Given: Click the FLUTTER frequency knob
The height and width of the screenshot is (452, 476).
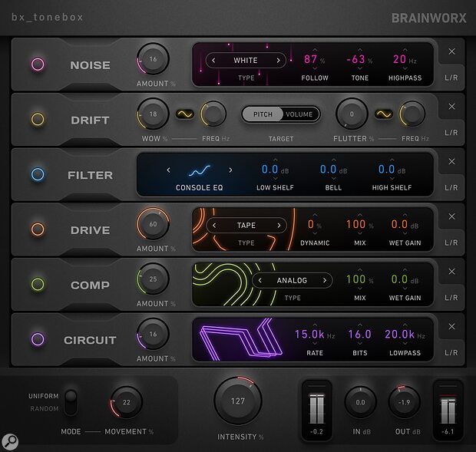Looking at the screenshot, I should (x=412, y=114).
